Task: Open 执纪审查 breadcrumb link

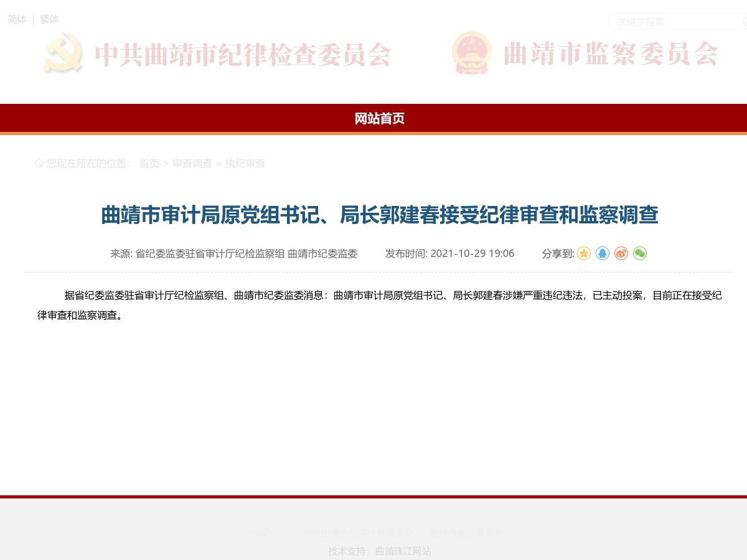Action: (x=245, y=163)
